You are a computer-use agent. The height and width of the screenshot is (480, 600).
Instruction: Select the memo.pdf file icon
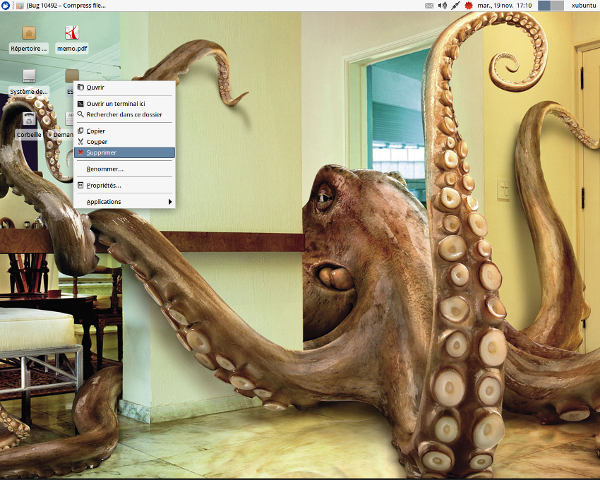point(71,34)
